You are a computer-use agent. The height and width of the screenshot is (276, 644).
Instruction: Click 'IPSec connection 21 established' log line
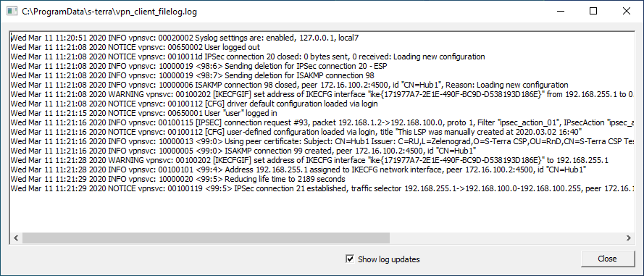(322, 188)
